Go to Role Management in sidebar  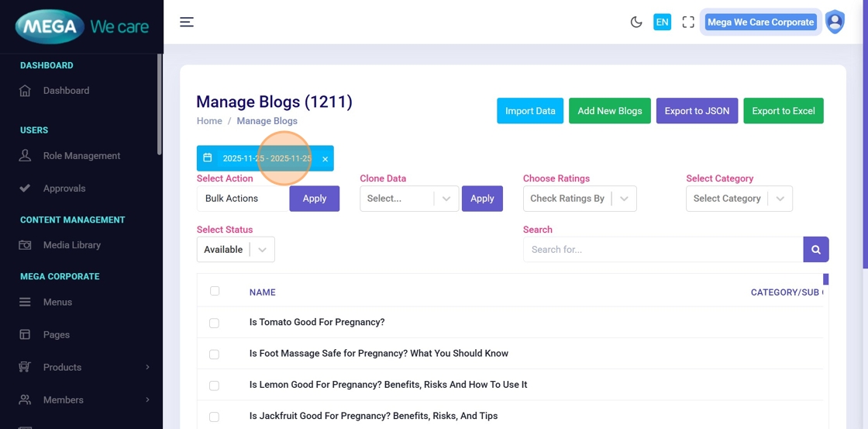(x=81, y=156)
